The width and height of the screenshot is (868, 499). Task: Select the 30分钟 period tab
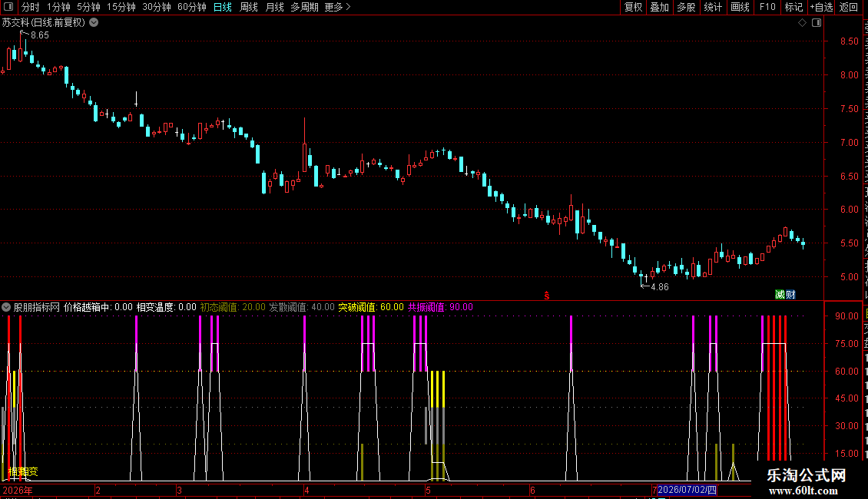coord(157,7)
